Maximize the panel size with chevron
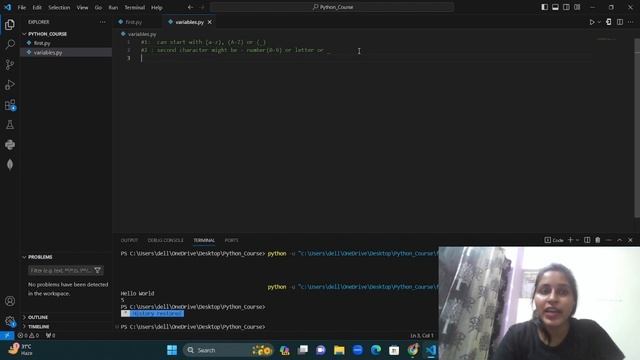Viewport: 640px width, 360px height. [x=620, y=240]
